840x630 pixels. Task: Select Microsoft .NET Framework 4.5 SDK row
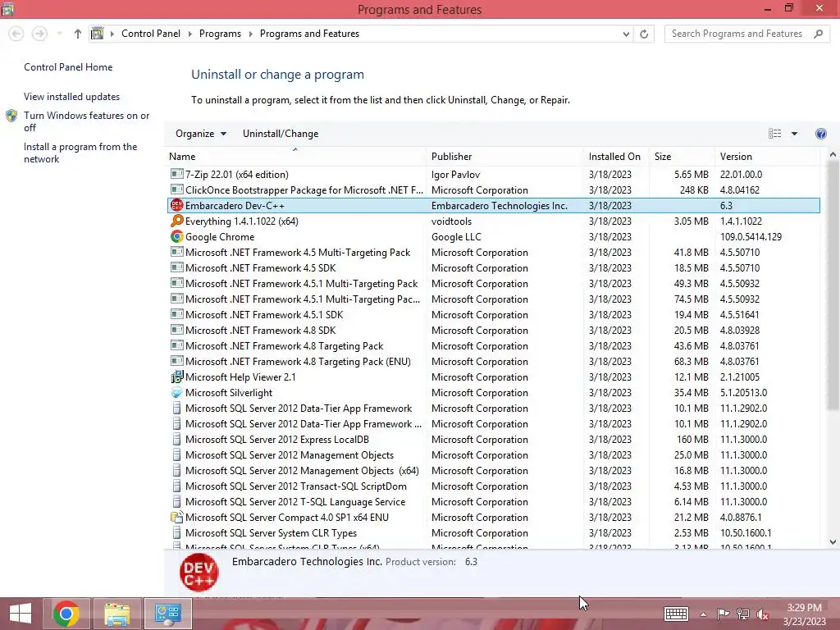point(493,268)
